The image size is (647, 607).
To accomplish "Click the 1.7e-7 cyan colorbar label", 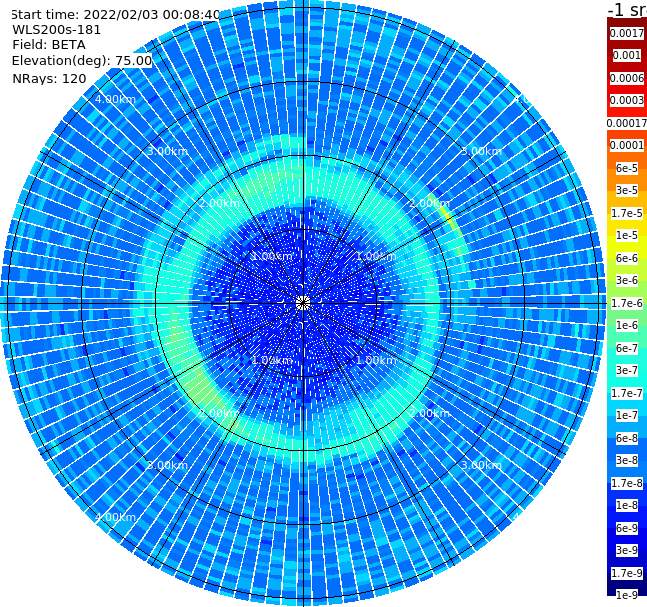I will coord(627,393).
